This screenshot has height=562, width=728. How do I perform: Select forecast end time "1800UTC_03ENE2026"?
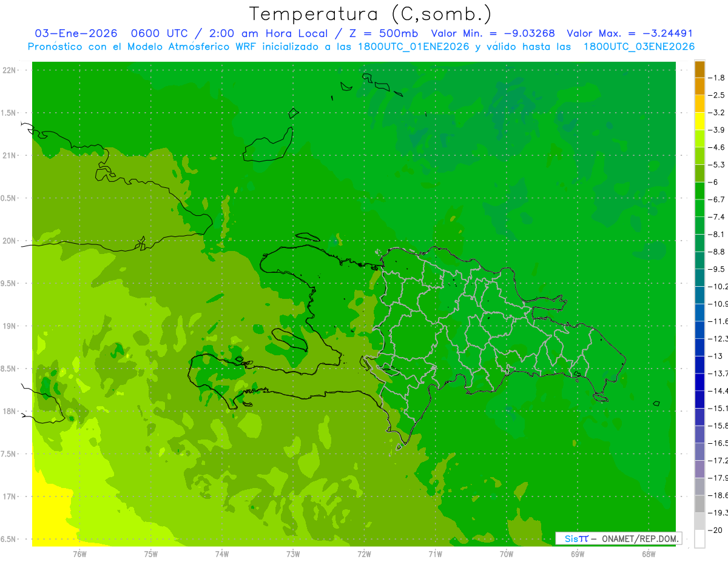click(x=639, y=47)
